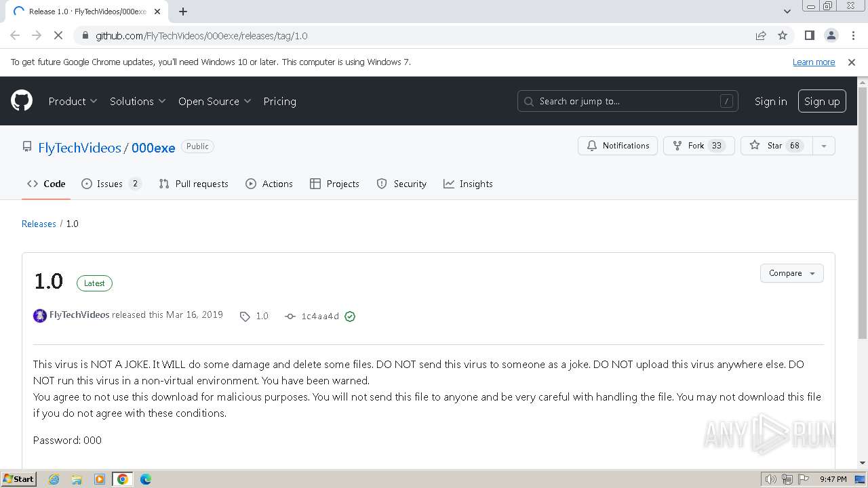Switch to the Issues tab
This screenshot has height=488, width=868.
coord(111,184)
